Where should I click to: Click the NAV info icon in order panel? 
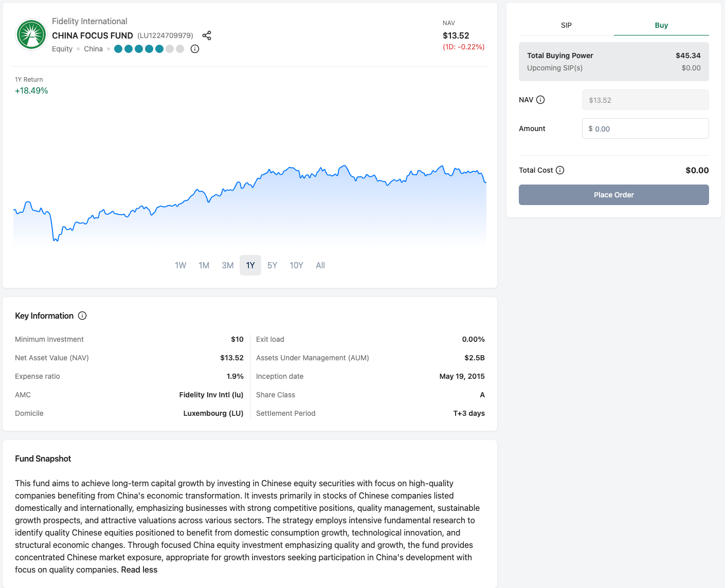coord(540,100)
